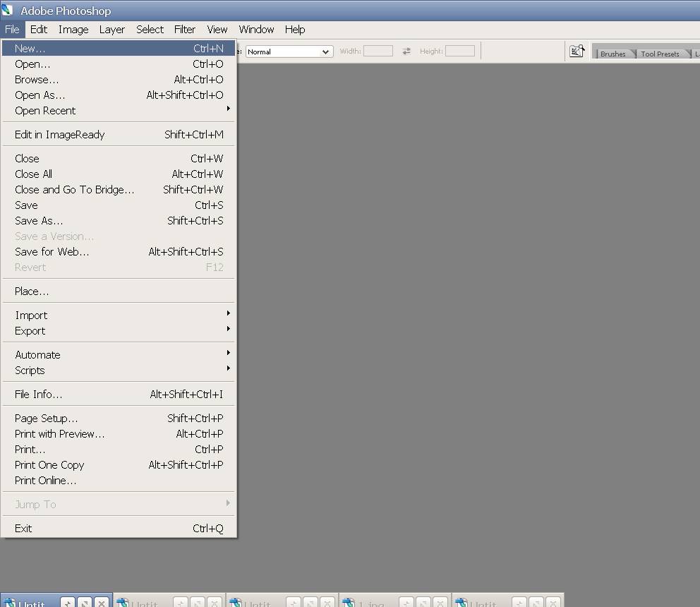Image resolution: width=700 pixels, height=607 pixels.
Task: Swap width and height with the arrows icon
Action: pyautogui.click(x=406, y=52)
